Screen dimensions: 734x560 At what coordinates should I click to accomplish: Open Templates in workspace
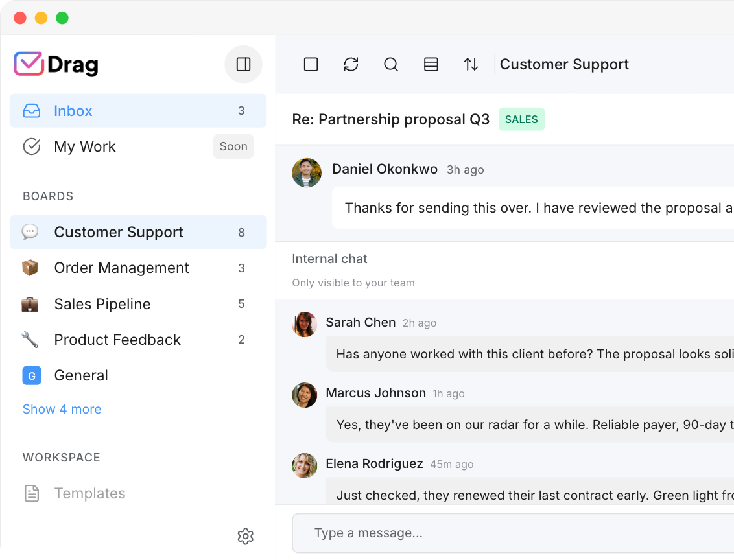tap(138, 493)
